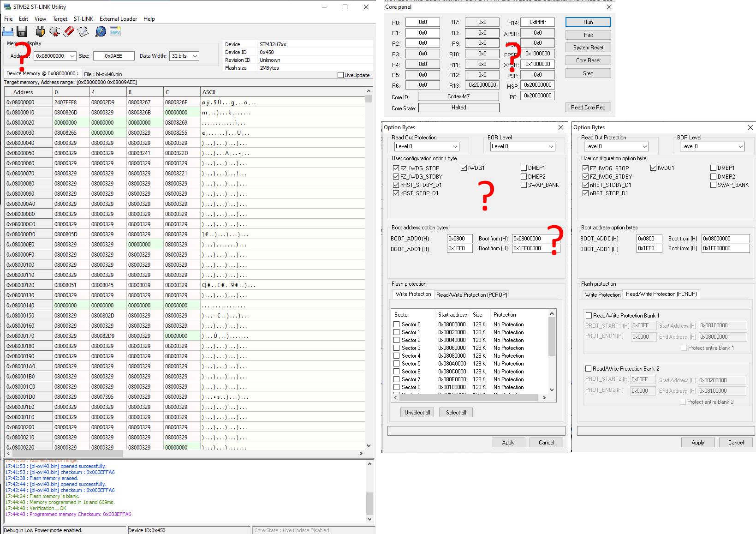Click the Open file toolbar icon
Viewport: 756px width, 534px height.
[8, 31]
